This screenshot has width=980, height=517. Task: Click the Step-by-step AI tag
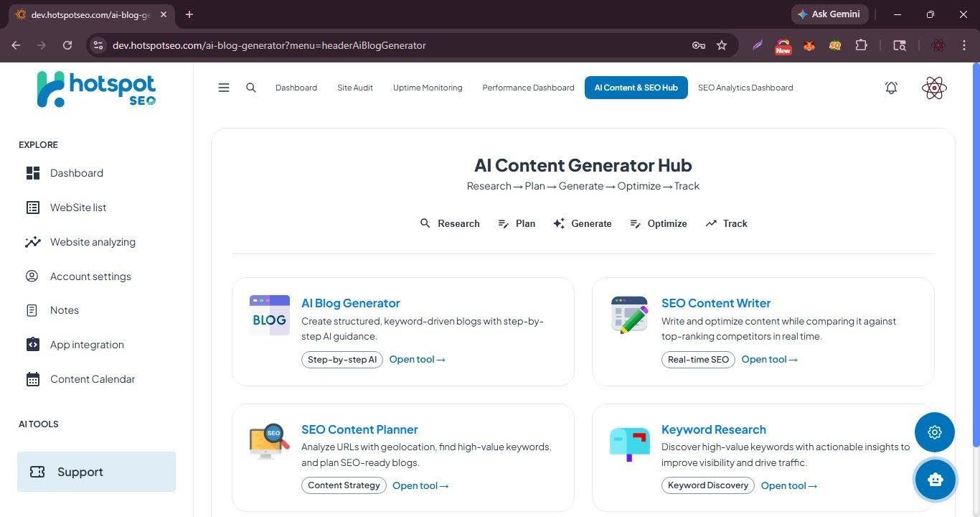pyautogui.click(x=342, y=360)
